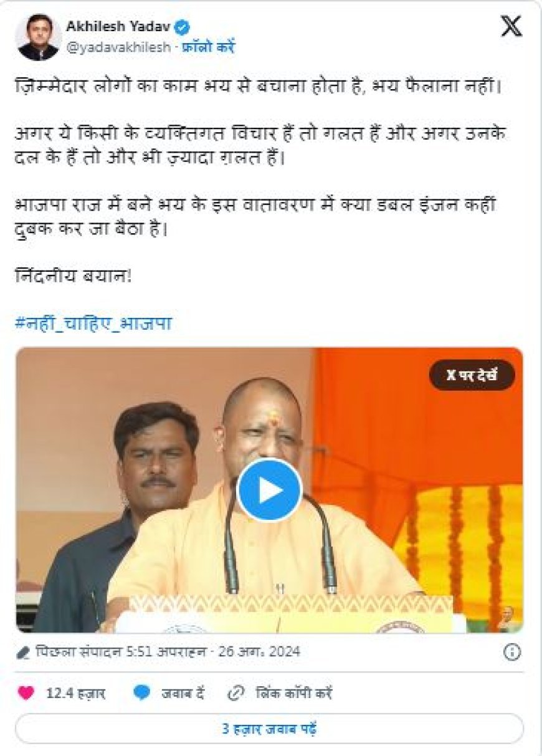
Task: Click the blue verified badge beside the name
Action: coord(183,27)
